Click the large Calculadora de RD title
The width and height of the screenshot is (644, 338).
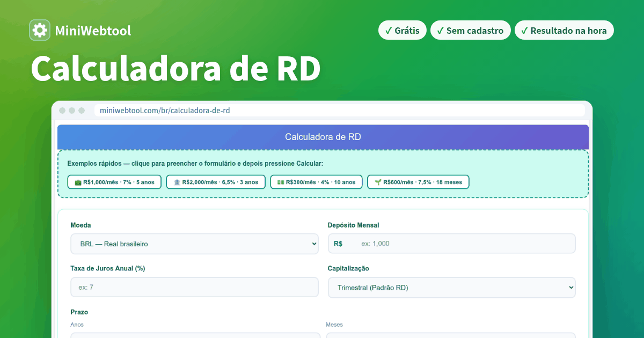click(x=175, y=68)
